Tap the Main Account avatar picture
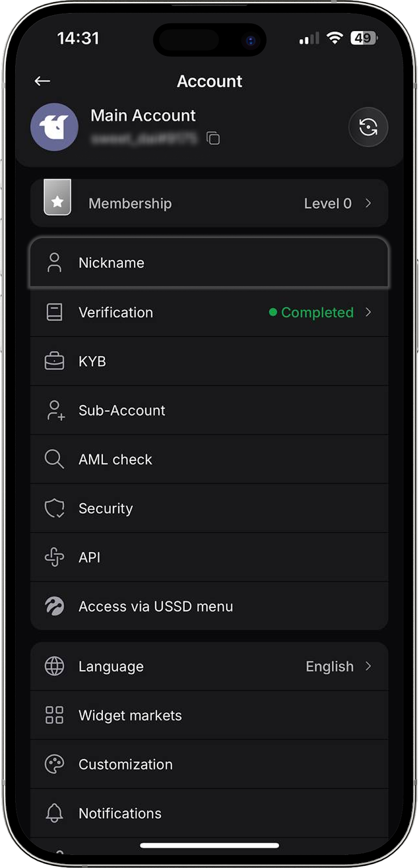 [x=54, y=127]
